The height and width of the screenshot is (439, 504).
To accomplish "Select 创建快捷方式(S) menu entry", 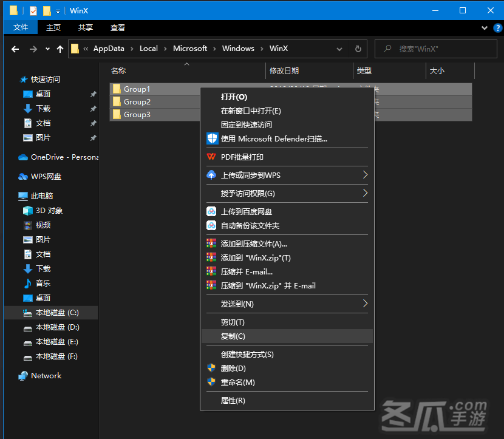I will click(x=287, y=354).
